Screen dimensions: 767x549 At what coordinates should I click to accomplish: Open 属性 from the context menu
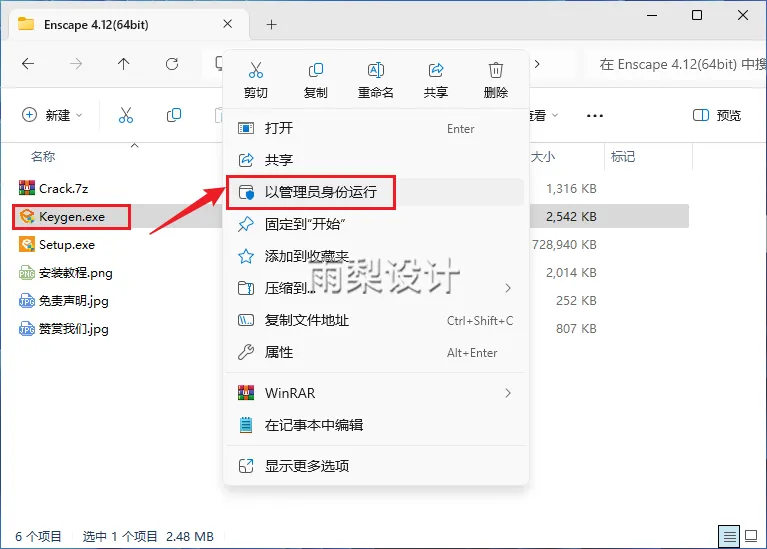coord(375,352)
